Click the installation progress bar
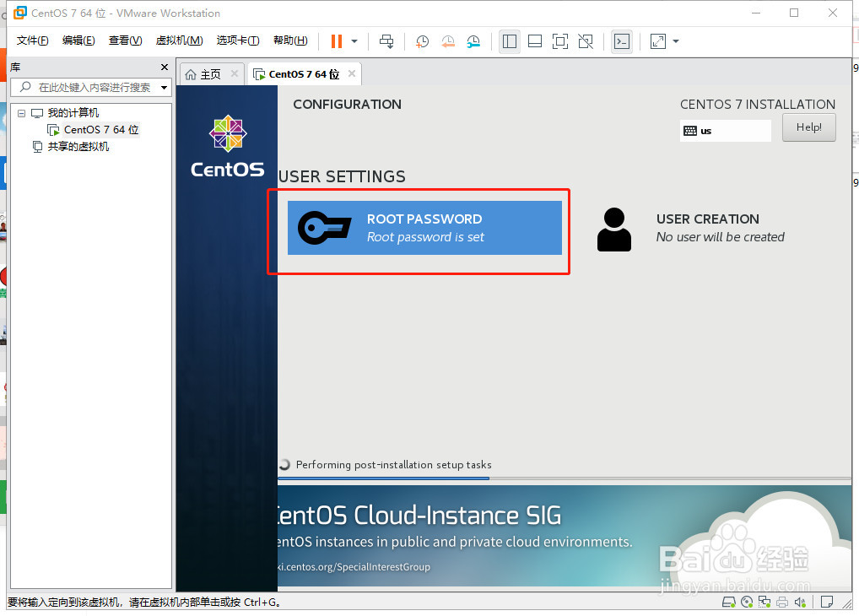 pyautogui.click(x=565, y=478)
